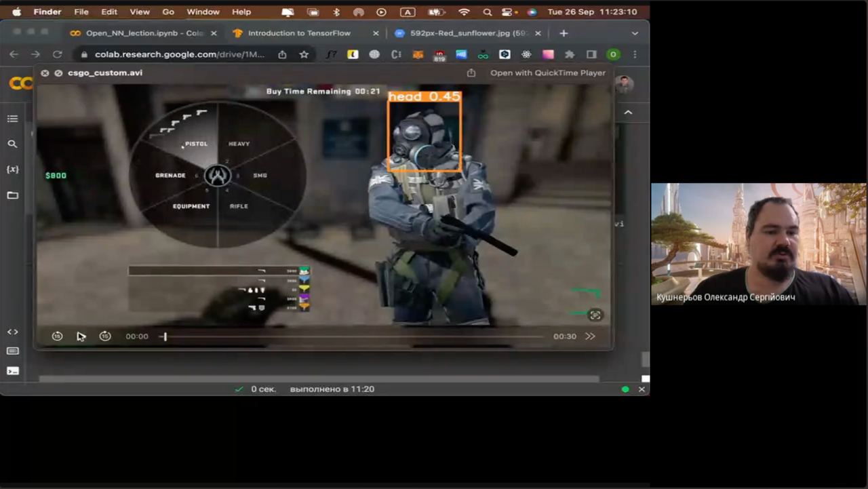The width and height of the screenshot is (868, 489).
Task: Open Spotlight search from the menu bar
Action: point(487,12)
